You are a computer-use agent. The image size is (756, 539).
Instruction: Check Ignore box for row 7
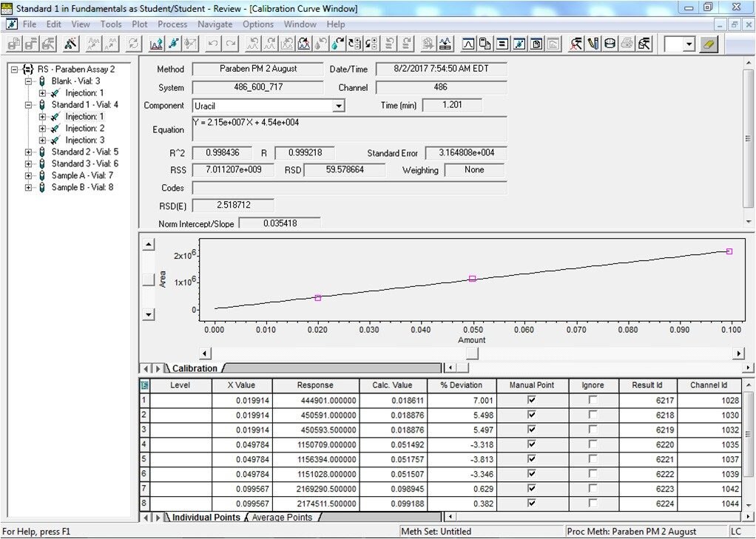pos(593,489)
